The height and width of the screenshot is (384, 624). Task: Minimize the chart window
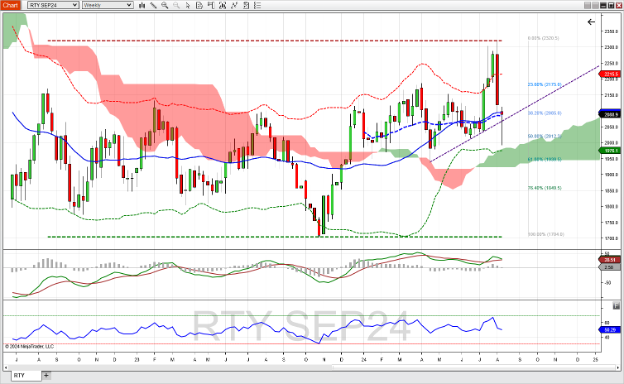[x=603, y=5]
